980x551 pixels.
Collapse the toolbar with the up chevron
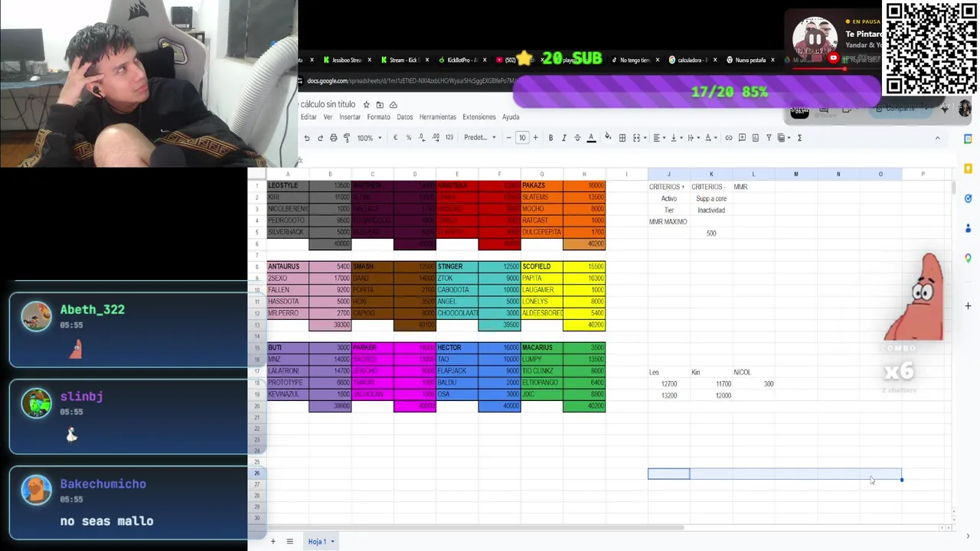(x=937, y=138)
